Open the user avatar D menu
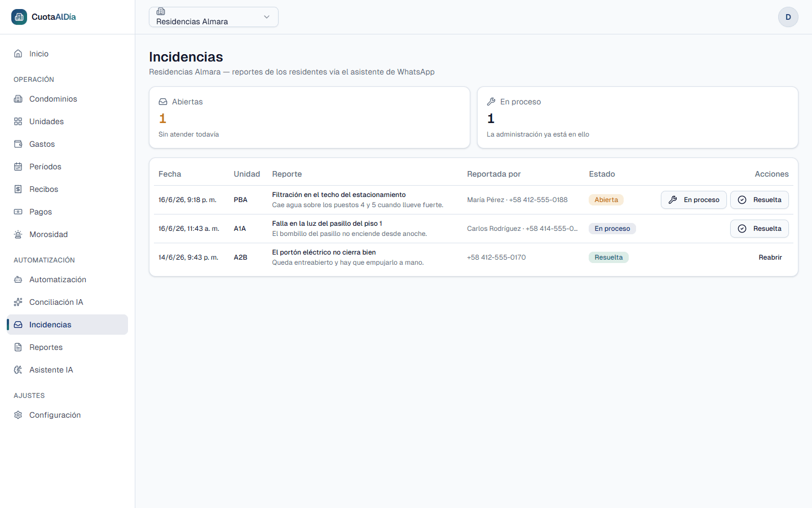Screen dimensions: 812x508 click(x=788, y=17)
